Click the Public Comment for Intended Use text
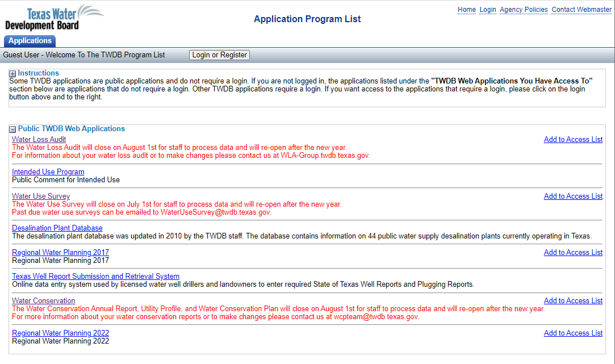615x364 pixels. point(66,179)
